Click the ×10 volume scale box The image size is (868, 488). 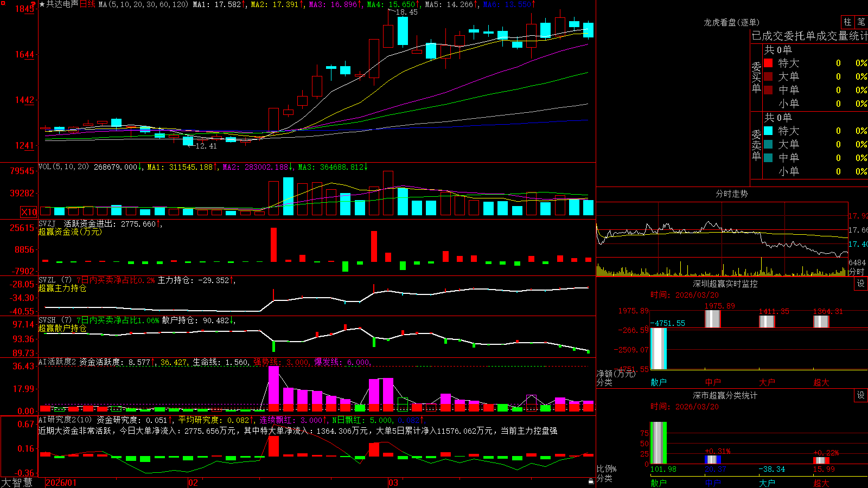(x=29, y=212)
